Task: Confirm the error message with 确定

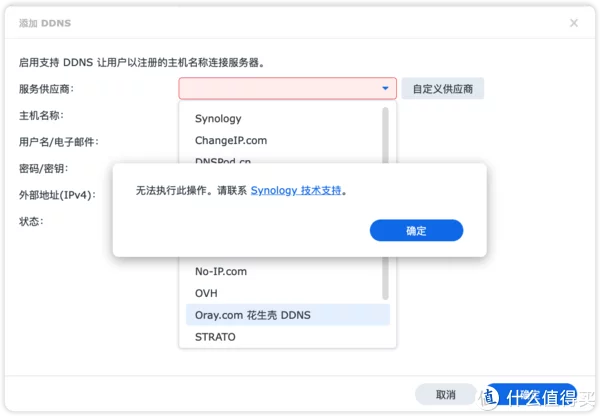Action: pos(416,230)
